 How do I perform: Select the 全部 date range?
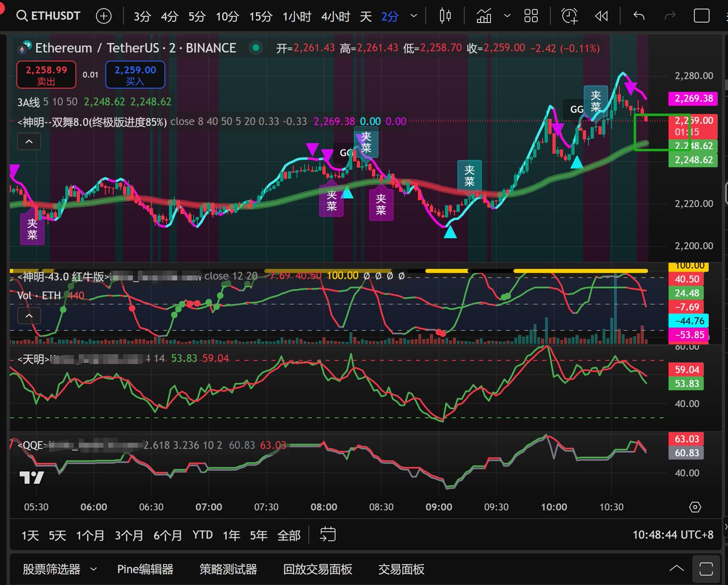289,535
